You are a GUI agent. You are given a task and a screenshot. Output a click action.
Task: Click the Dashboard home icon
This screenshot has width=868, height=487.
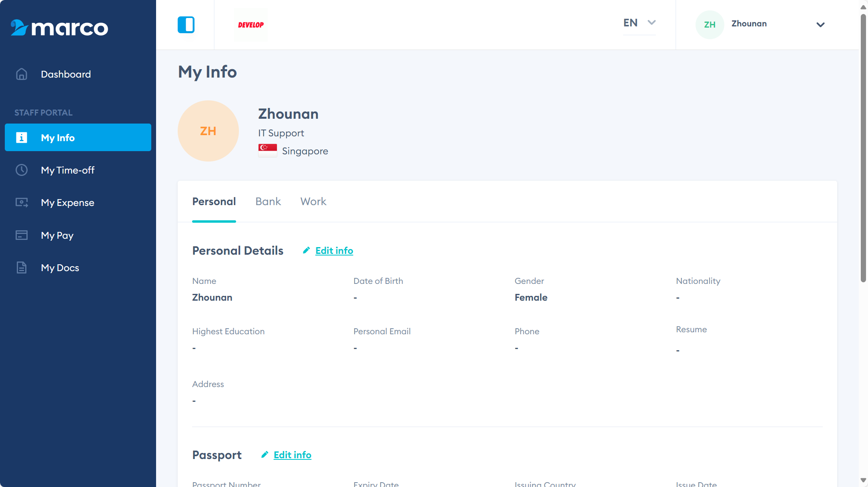pyautogui.click(x=22, y=74)
